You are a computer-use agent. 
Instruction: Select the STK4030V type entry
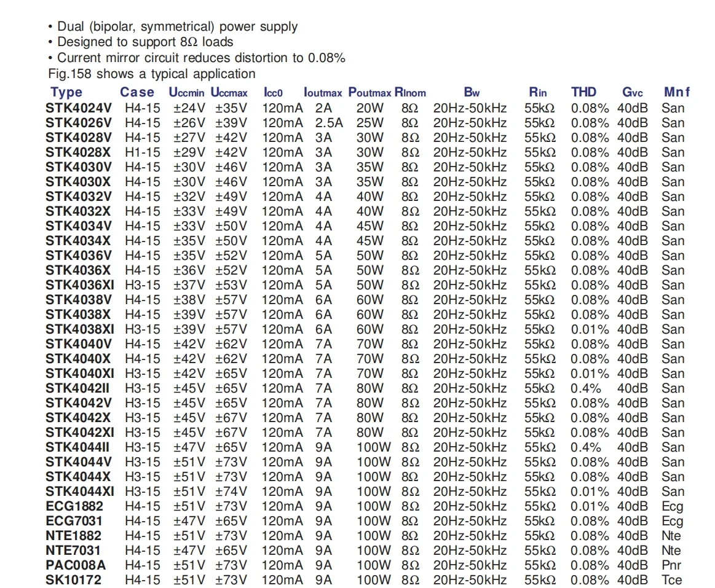click(79, 167)
